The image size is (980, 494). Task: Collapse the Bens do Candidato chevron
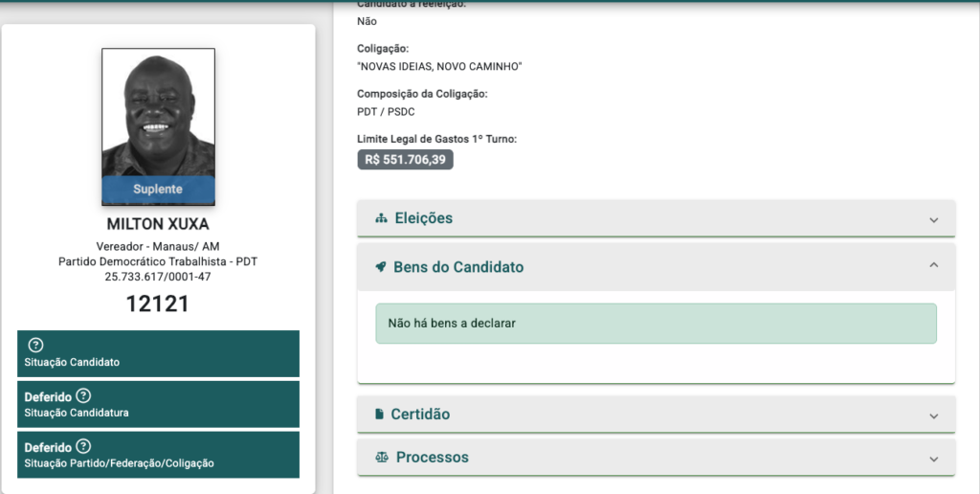[x=934, y=265]
